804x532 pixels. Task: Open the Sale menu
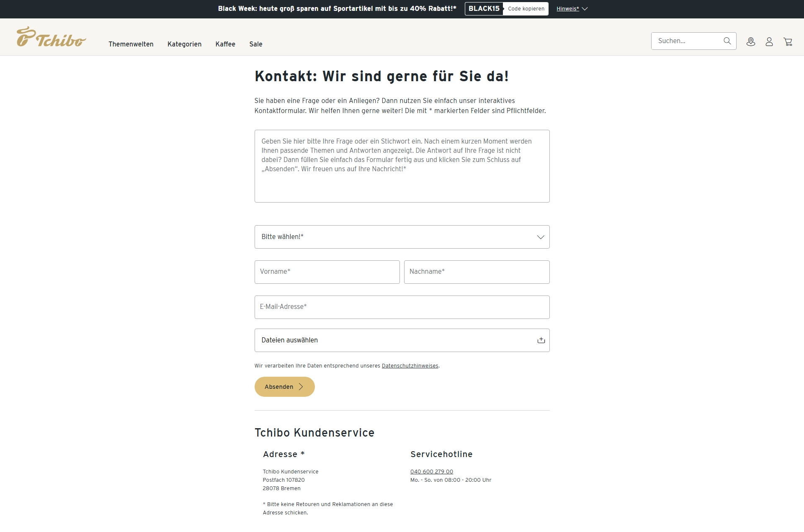point(256,44)
